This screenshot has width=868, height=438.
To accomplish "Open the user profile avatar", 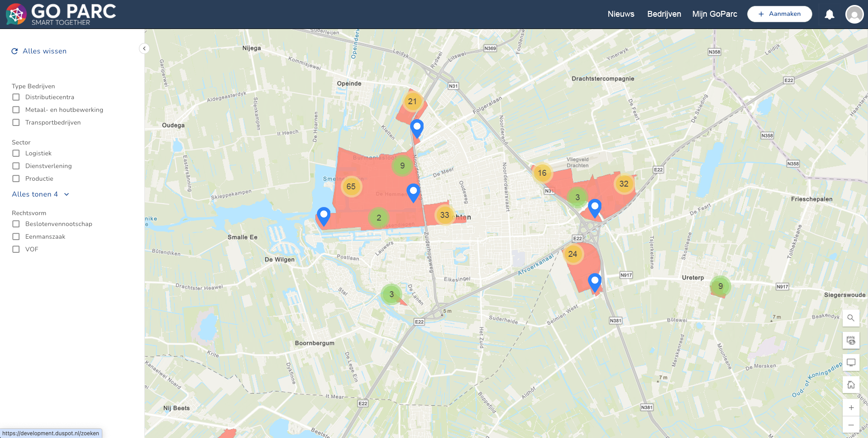I will [854, 14].
